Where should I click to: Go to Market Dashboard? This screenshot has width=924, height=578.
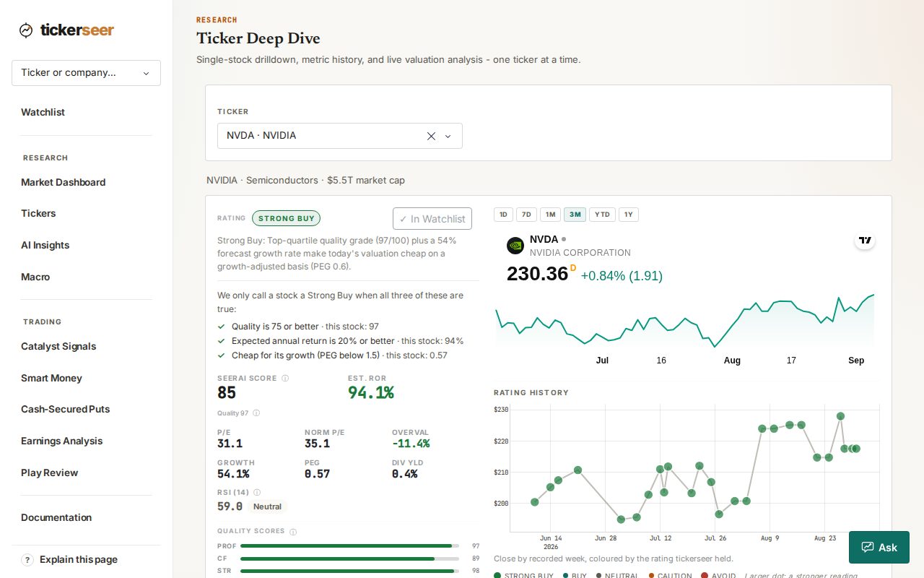tap(64, 182)
